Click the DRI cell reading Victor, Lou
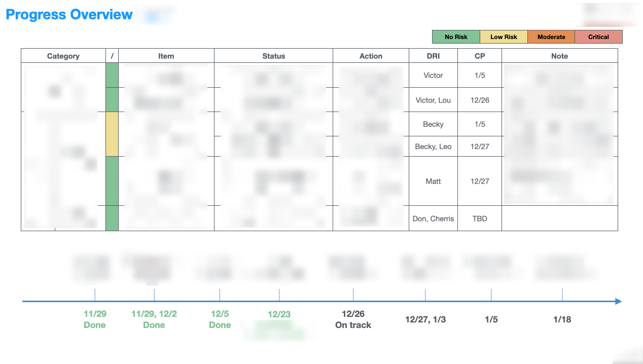 433,100
